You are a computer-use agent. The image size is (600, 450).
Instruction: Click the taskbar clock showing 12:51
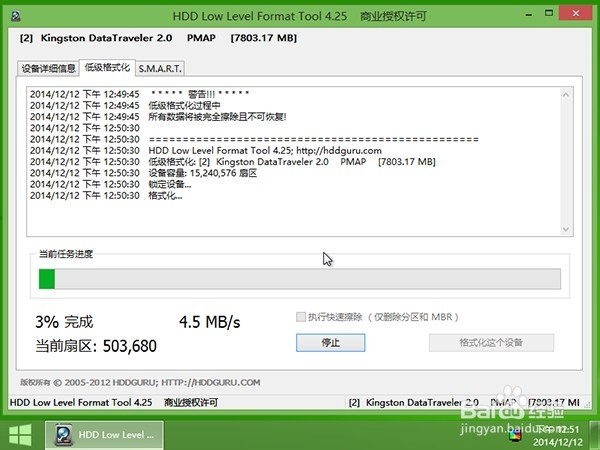(558, 435)
